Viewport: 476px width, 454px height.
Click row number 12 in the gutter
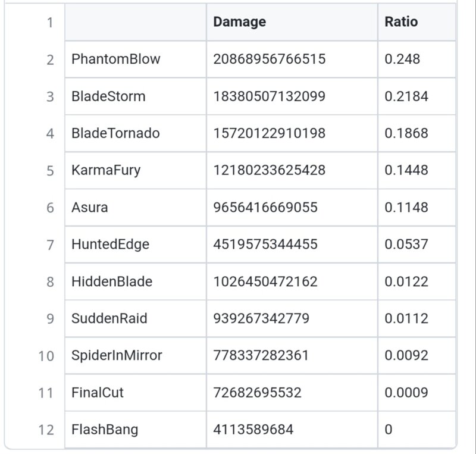click(x=46, y=430)
